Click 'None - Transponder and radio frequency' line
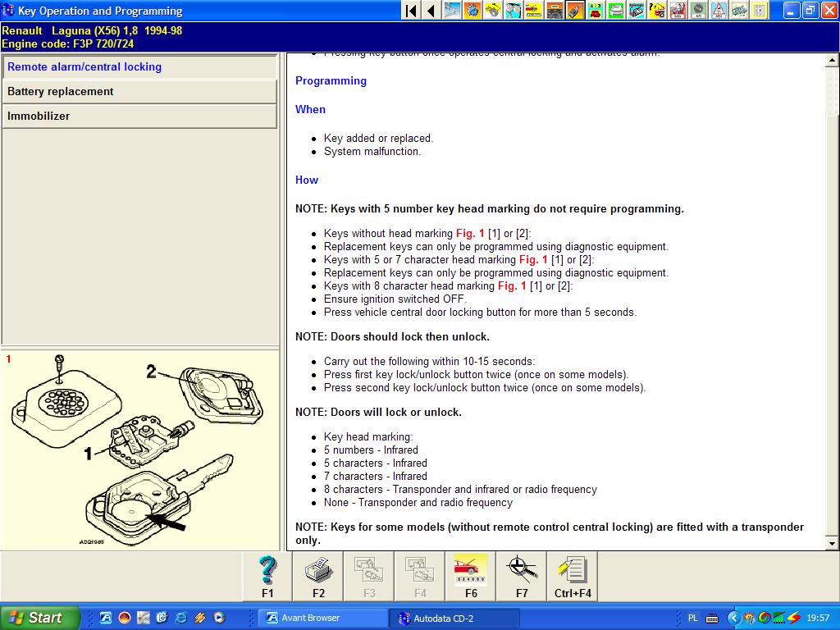The height and width of the screenshot is (630, 840). pos(418,503)
